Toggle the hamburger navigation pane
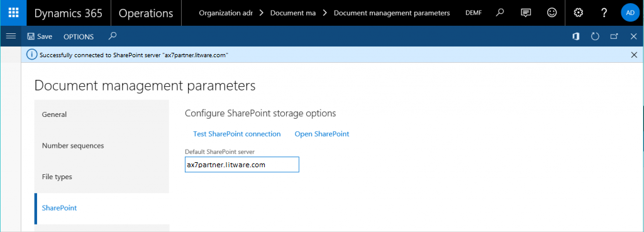This screenshot has width=644, height=232. (11, 36)
